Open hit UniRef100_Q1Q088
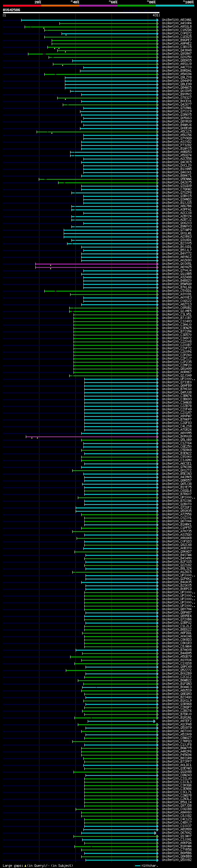197x868 pixels. [x=177, y=772]
